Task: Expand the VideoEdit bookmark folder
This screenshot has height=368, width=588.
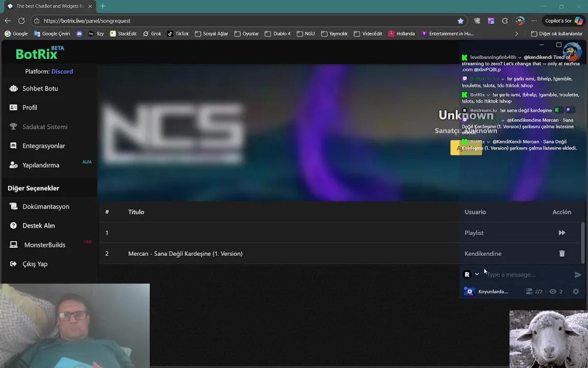Action: click(367, 33)
